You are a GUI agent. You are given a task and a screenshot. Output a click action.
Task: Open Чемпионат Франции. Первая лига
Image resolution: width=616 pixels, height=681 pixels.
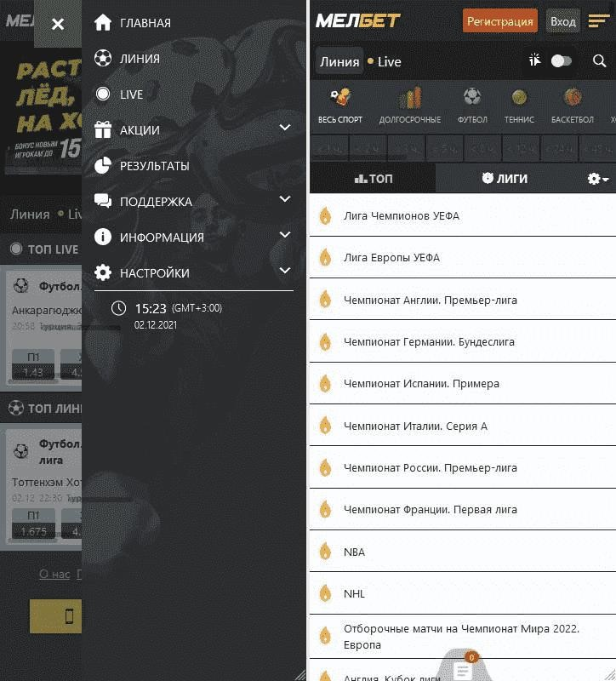tap(463, 509)
